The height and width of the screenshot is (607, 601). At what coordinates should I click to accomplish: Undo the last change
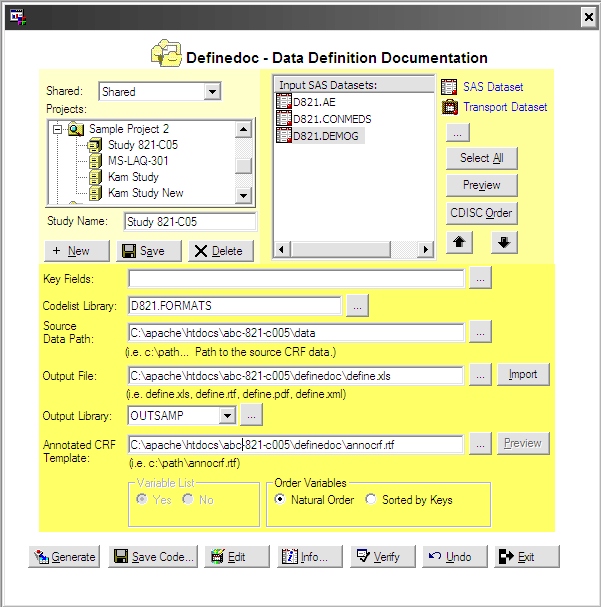(x=455, y=557)
